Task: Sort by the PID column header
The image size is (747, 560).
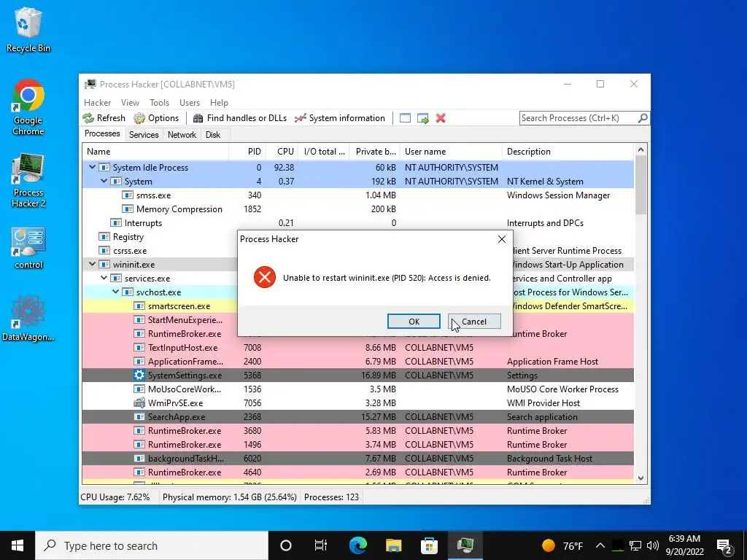Action: pos(247,152)
